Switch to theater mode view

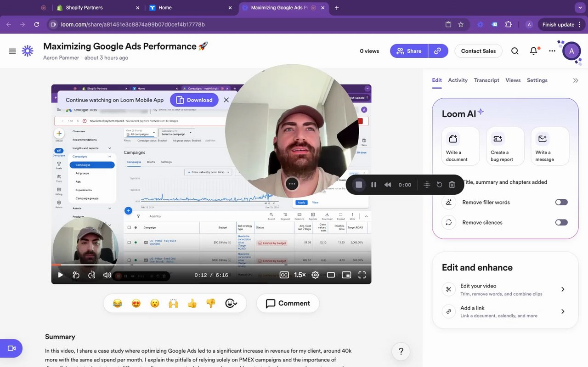(x=331, y=275)
